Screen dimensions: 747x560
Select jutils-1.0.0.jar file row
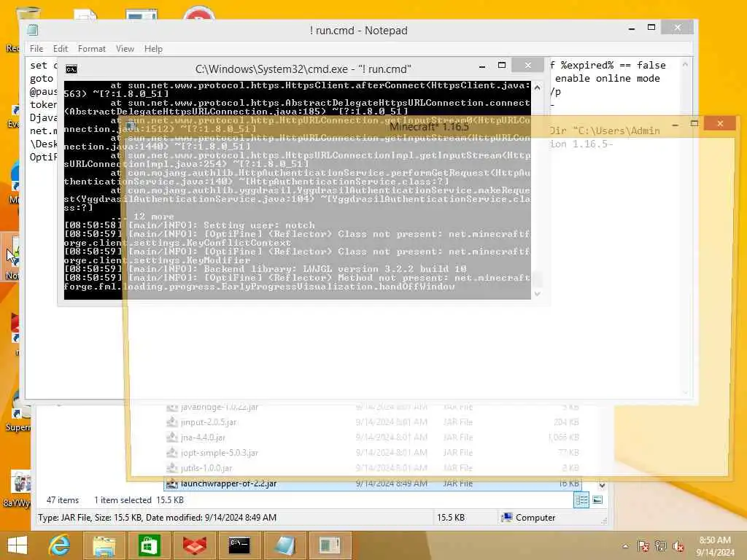(373, 468)
